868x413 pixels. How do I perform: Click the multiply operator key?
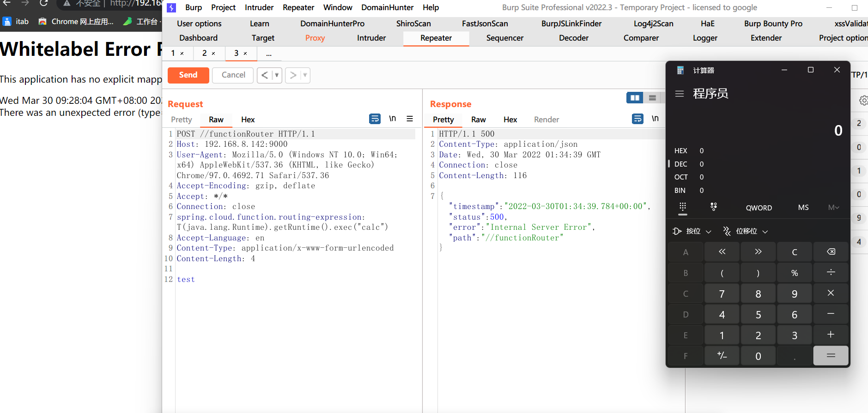[831, 293]
